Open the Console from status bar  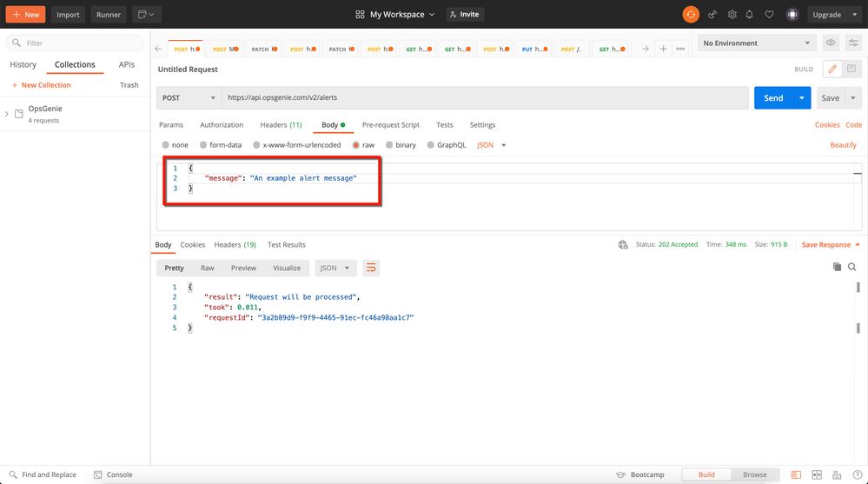pos(113,474)
